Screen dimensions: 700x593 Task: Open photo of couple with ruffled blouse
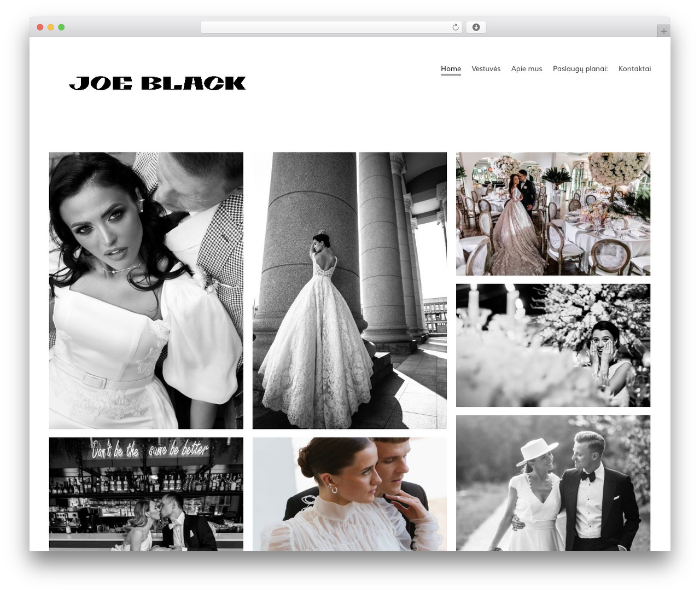349,494
